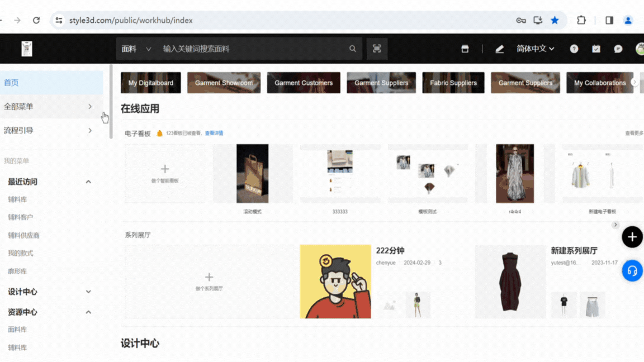Select the Garment Showroom tab

[x=224, y=83]
